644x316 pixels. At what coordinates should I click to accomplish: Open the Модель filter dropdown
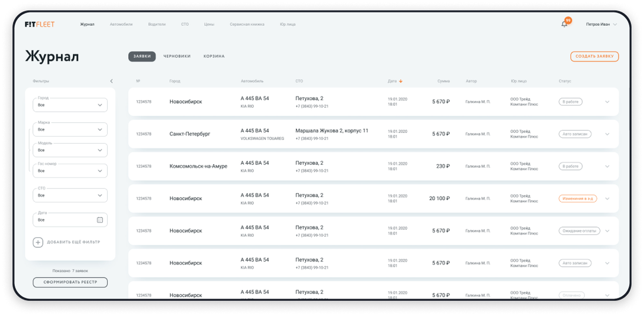(x=70, y=150)
